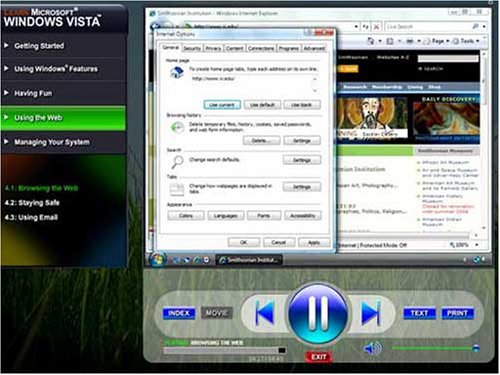Skip to the previous lesson arrow
This screenshot has width=500, height=375.
[265, 313]
